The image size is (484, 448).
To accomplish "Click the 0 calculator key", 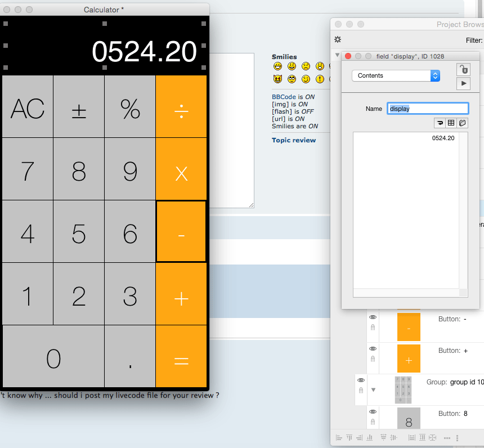I will 53,356.
